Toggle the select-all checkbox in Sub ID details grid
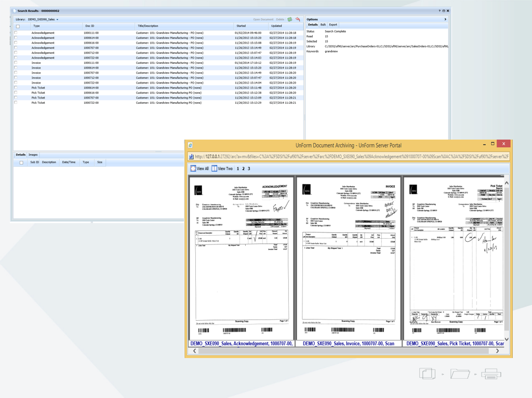The image size is (532, 398). pyautogui.click(x=21, y=163)
